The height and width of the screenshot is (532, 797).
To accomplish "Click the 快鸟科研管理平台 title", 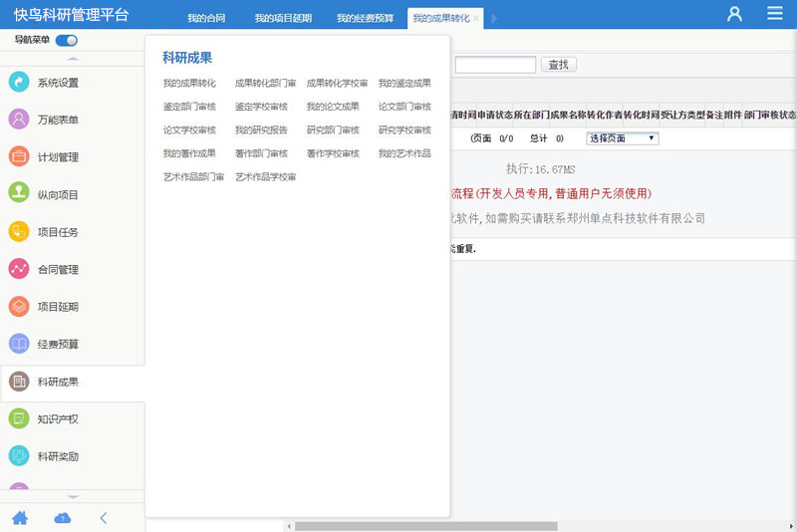I will (x=71, y=15).
